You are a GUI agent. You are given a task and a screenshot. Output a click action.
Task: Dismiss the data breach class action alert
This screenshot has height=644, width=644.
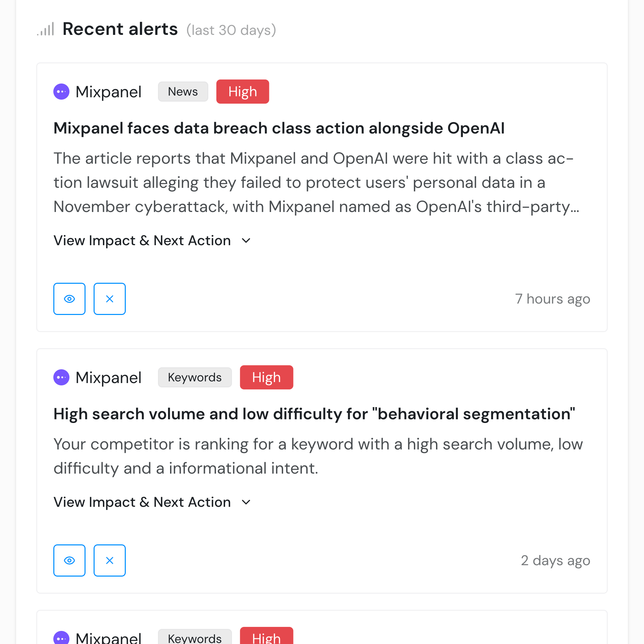pos(110,299)
